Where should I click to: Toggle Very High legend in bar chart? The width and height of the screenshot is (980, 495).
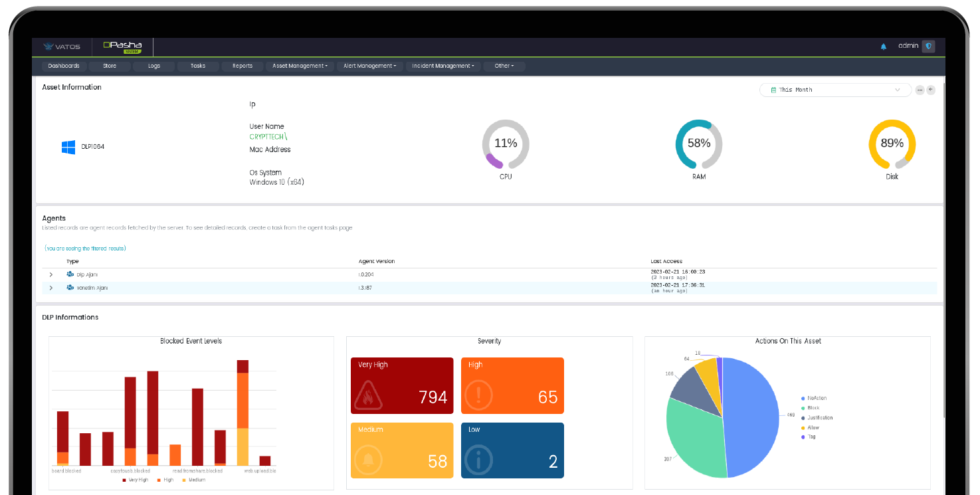click(135, 479)
